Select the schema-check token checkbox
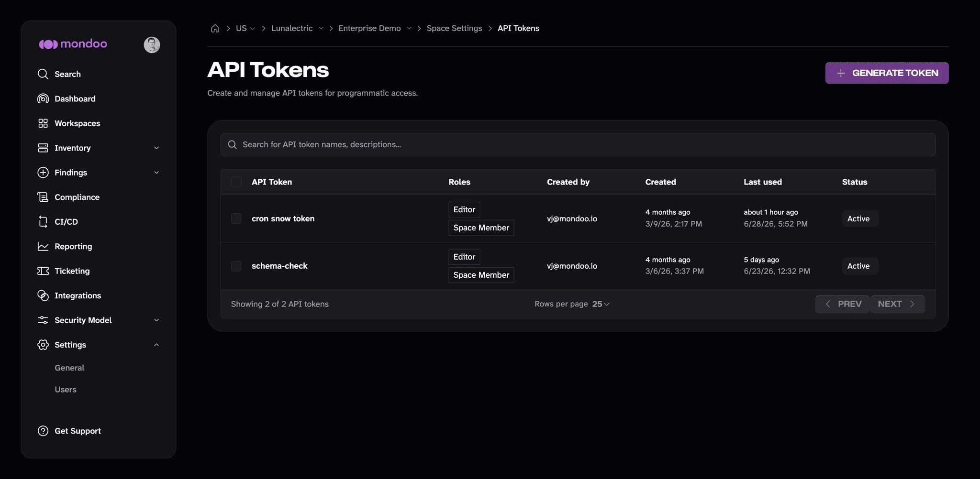This screenshot has height=479, width=980. coord(236,266)
